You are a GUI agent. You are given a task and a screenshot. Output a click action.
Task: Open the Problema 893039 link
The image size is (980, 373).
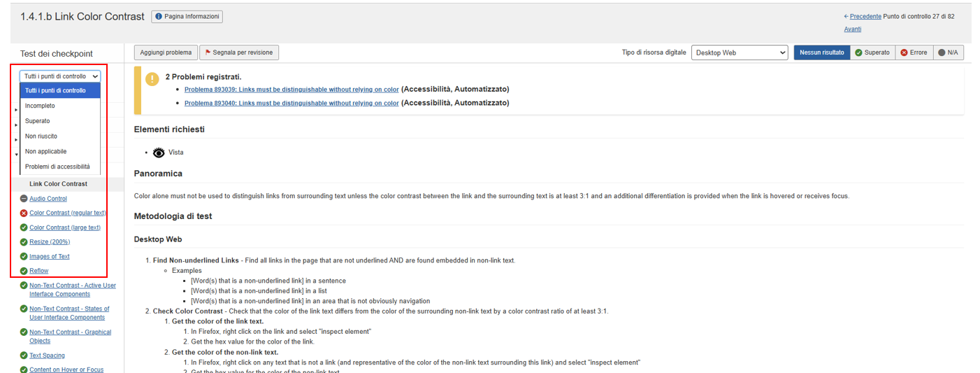point(291,90)
